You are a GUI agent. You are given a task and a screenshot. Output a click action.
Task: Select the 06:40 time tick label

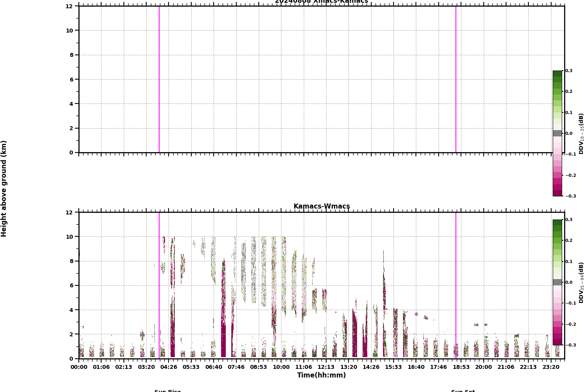pyautogui.click(x=214, y=367)
